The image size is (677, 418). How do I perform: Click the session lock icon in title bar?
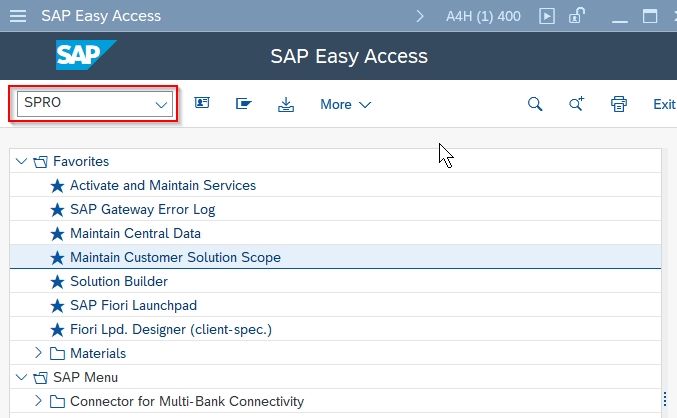coord(576,16)
